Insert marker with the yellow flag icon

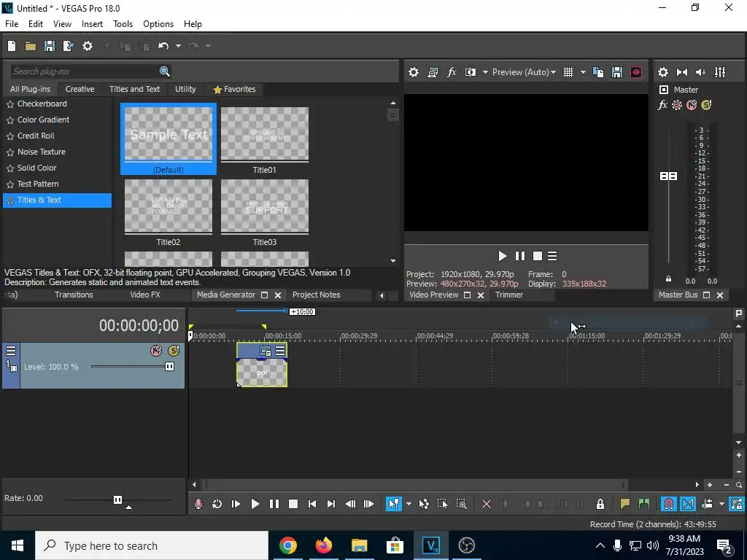pos(624,504)
